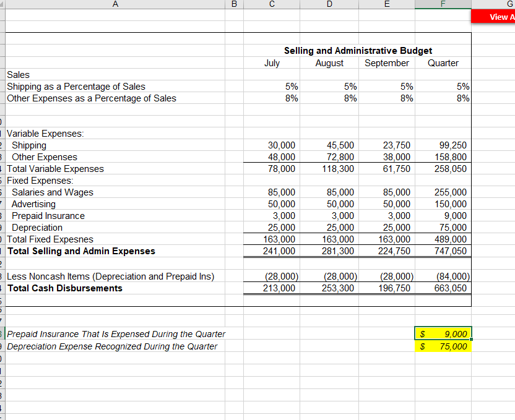This screenshot has width=515, height=420.
Task: Select the September column header cell
Action: [x=387, y=63]
